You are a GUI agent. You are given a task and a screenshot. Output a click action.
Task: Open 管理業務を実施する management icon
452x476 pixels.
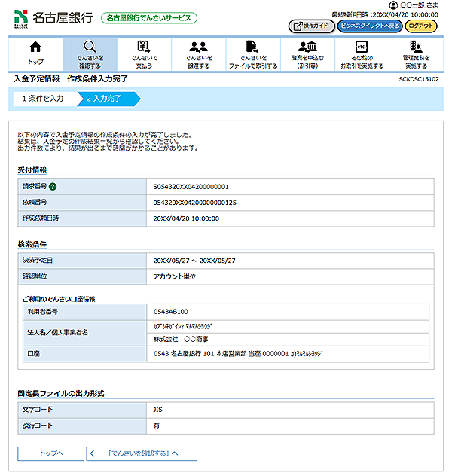[416, 48]
